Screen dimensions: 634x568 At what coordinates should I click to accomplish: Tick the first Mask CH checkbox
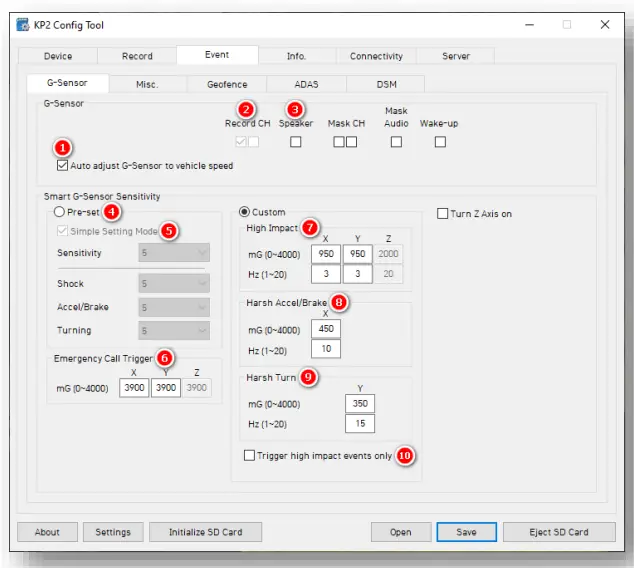[x=339, y=142]
